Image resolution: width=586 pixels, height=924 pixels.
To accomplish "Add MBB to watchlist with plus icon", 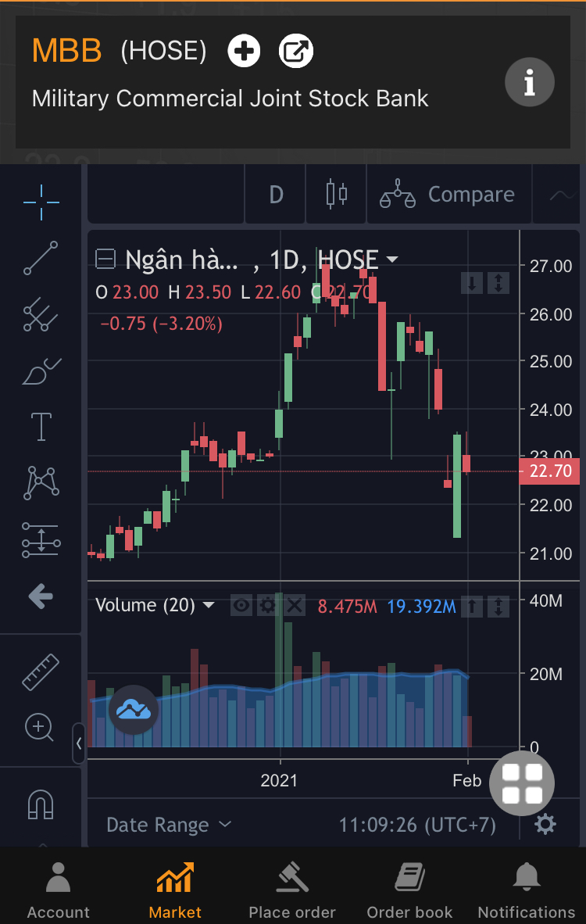I will pos(244,52).
